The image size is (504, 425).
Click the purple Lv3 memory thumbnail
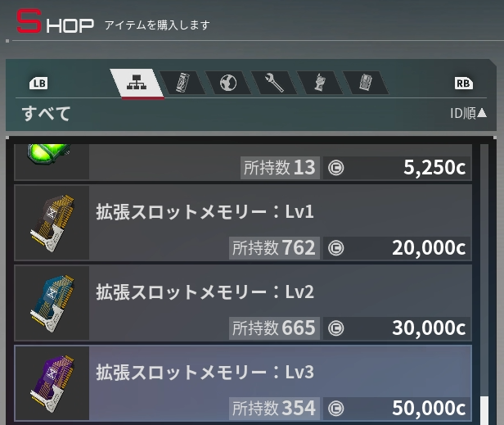point(52,383)
